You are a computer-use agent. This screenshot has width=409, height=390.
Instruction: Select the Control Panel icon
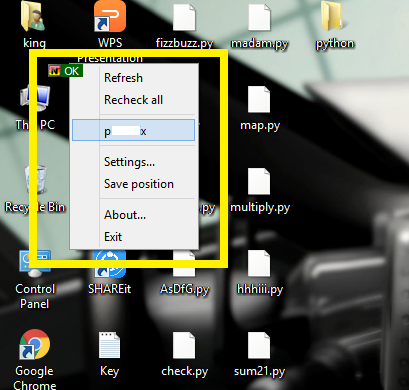pos(35,264)
